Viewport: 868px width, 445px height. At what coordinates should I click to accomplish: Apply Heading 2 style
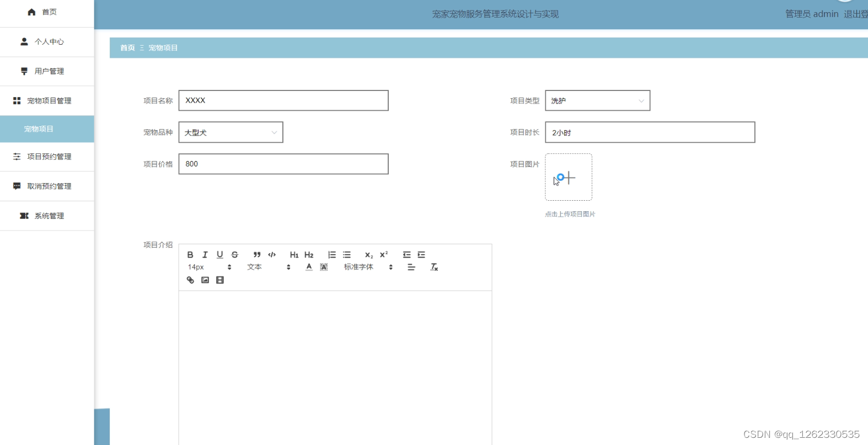pos(309,255)
